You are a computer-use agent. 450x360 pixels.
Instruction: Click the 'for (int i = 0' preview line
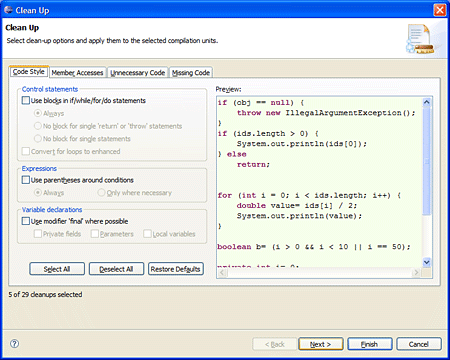pos(309,195)
